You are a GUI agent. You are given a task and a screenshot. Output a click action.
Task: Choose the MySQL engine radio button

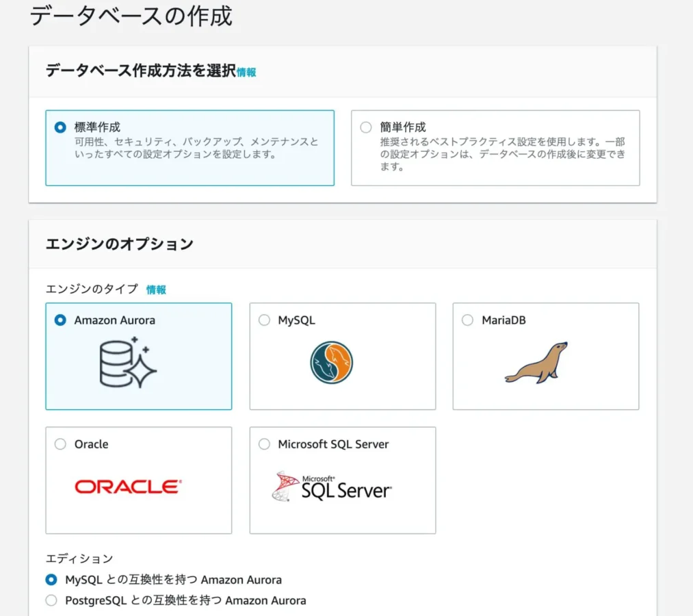(x=264, y=320)
